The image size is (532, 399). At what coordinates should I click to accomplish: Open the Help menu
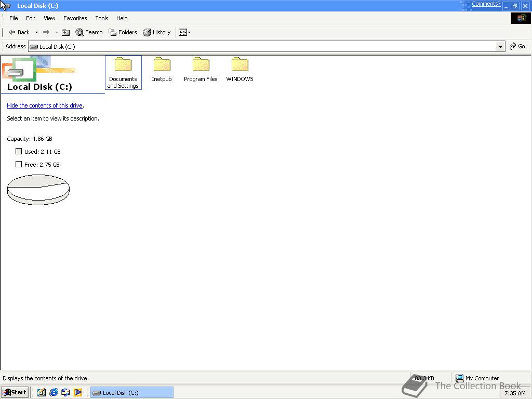(122, 18)
